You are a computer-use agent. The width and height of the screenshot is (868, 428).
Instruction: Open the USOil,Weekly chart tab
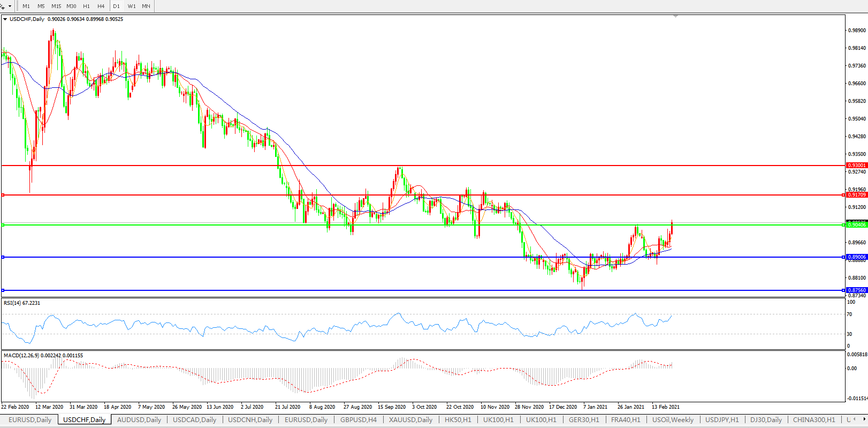click(673, 420)
